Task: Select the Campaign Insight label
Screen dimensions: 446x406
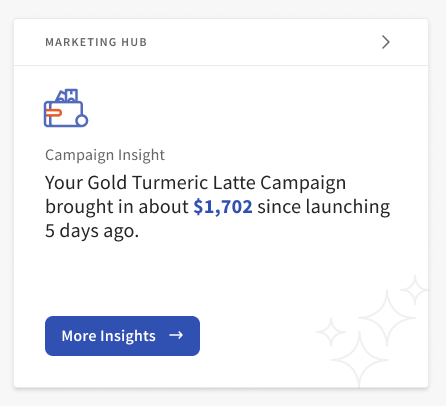Action: click(x=105, y=155)
